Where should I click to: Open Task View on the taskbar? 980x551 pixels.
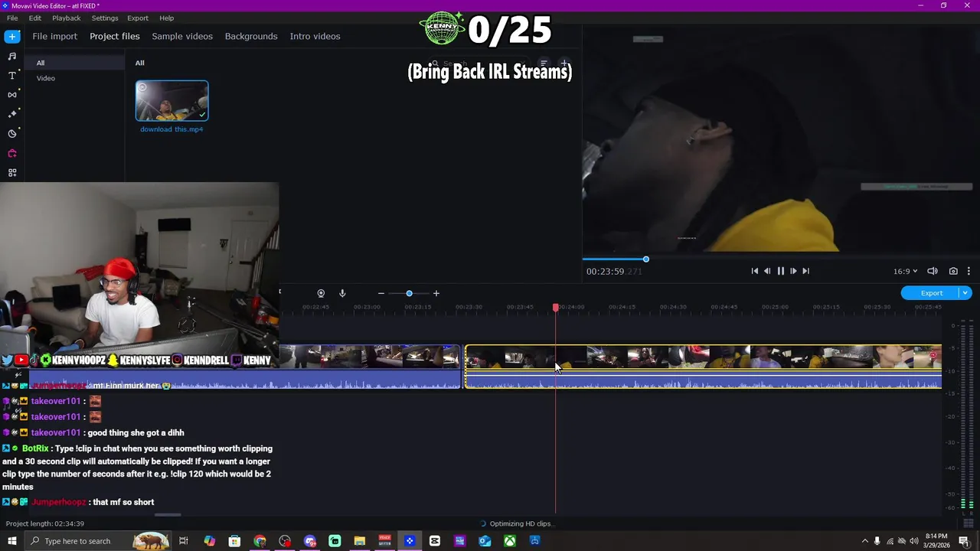184,541
